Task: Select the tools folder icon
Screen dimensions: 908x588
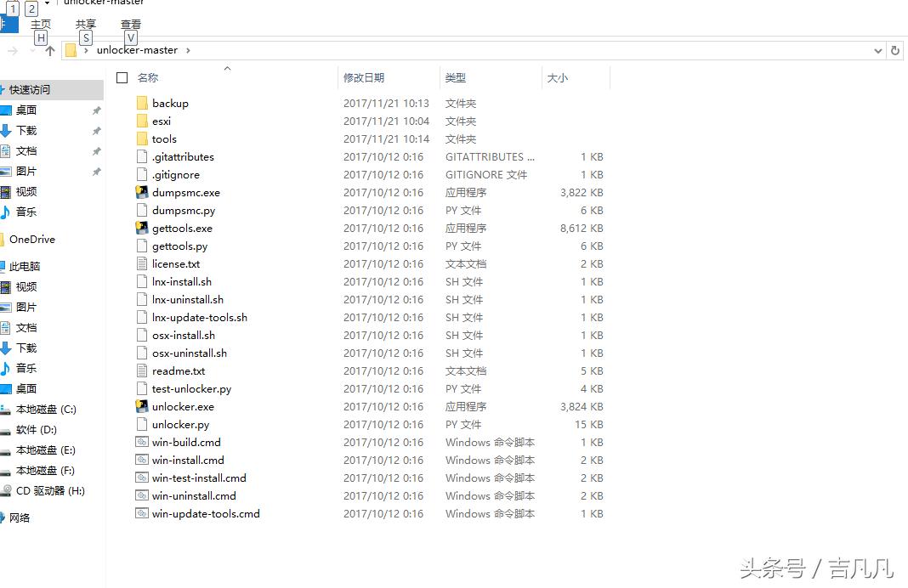Action: click(x=143, y=139)
